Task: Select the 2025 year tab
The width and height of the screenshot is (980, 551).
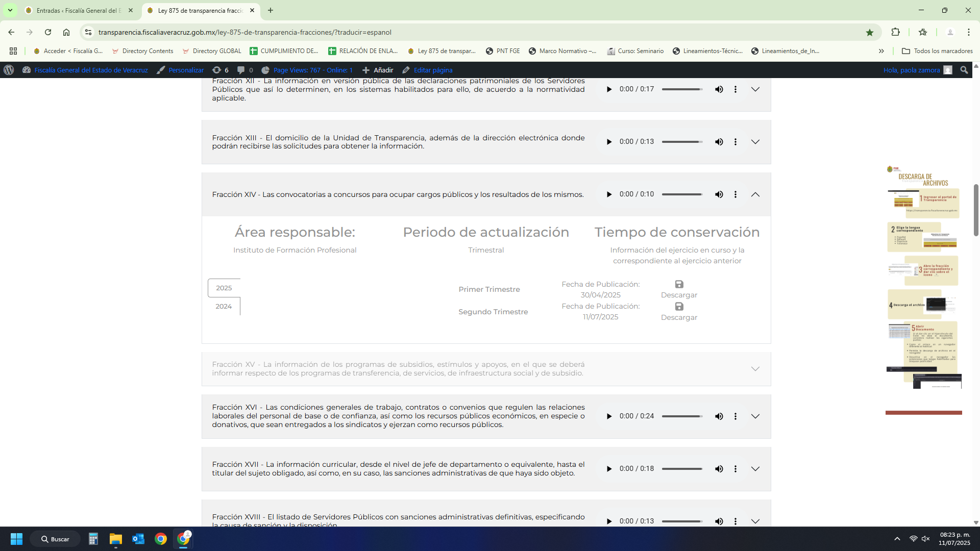Action: (x=224, y=288)
